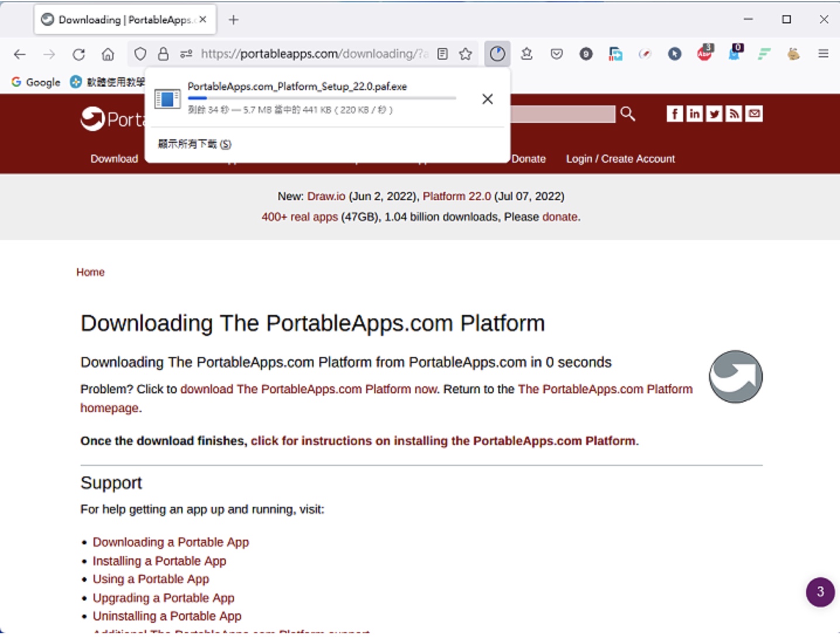The width and height of the screenshot is (840, 638).
Task: Cancel the Platform_Setup_22.0 download
Action: [x=487, y=99]
